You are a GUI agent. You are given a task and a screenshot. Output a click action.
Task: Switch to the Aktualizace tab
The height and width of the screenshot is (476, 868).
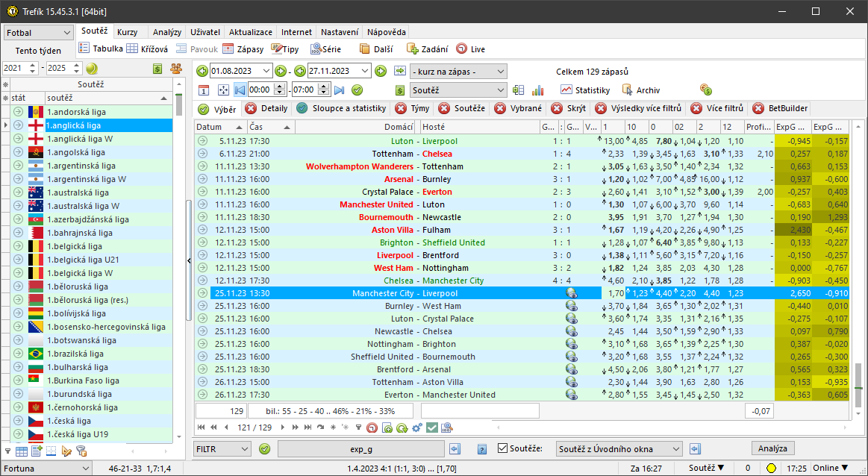coord(251,32)
